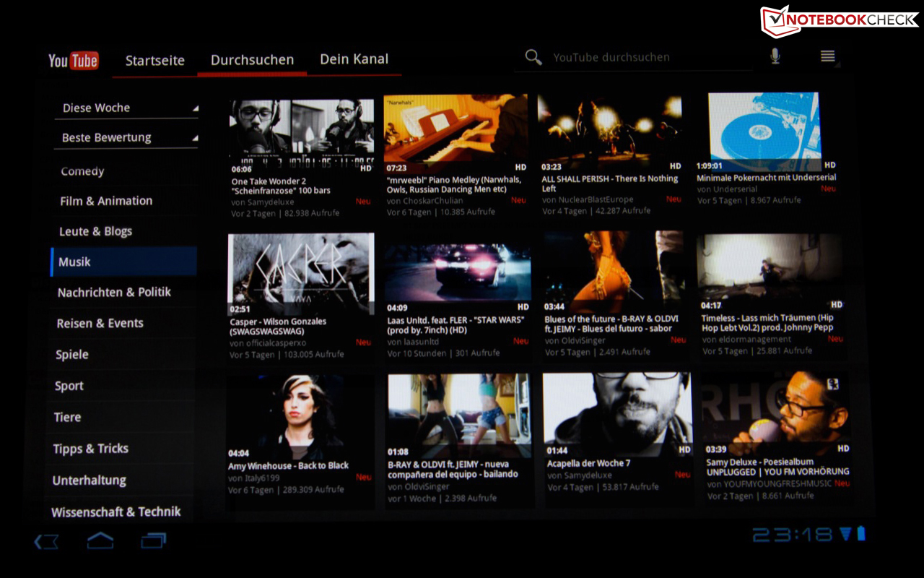Play the Timeless Lass mich Träumen thumbnail

point(770,272)
